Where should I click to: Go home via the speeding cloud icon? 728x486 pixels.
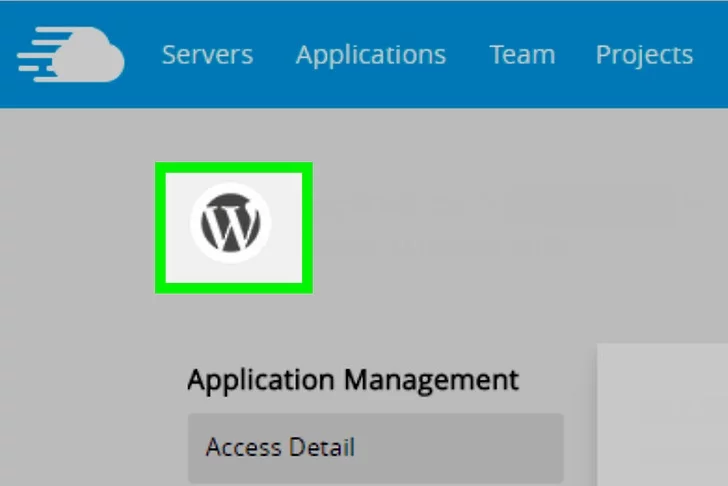71,54
